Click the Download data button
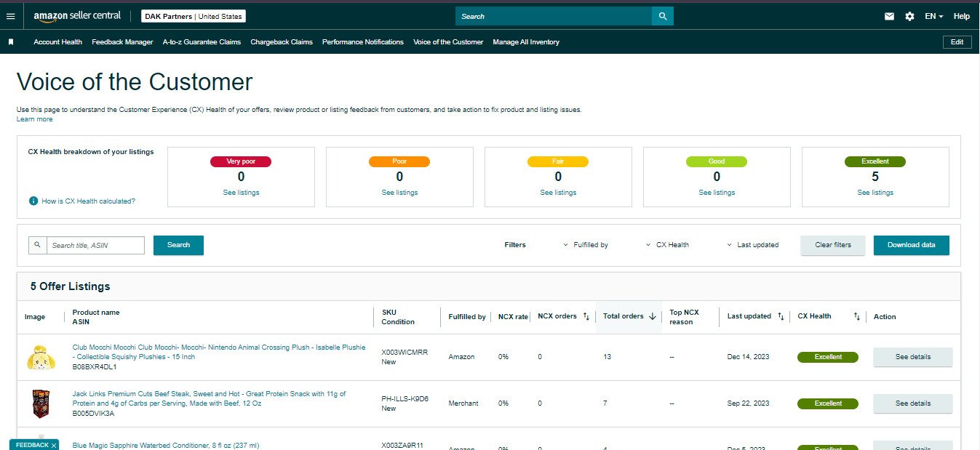Viewport: 980px width, 450px height. tap(911, 245)
